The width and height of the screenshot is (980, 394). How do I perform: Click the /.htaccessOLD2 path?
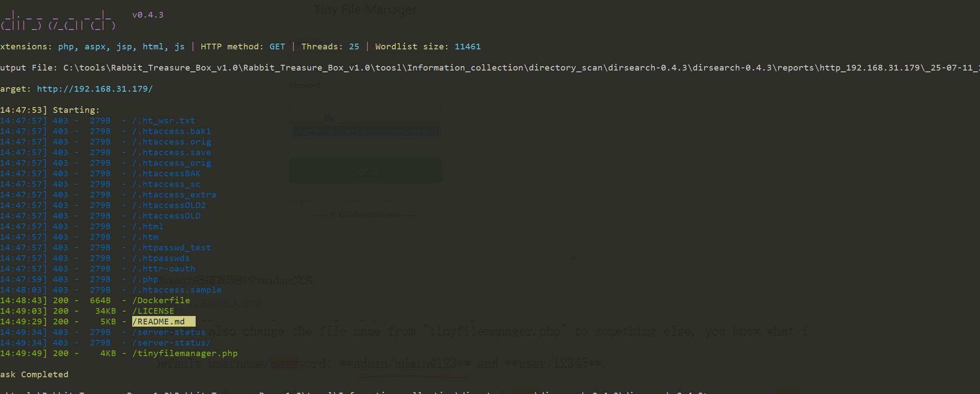tap(169, 205)
